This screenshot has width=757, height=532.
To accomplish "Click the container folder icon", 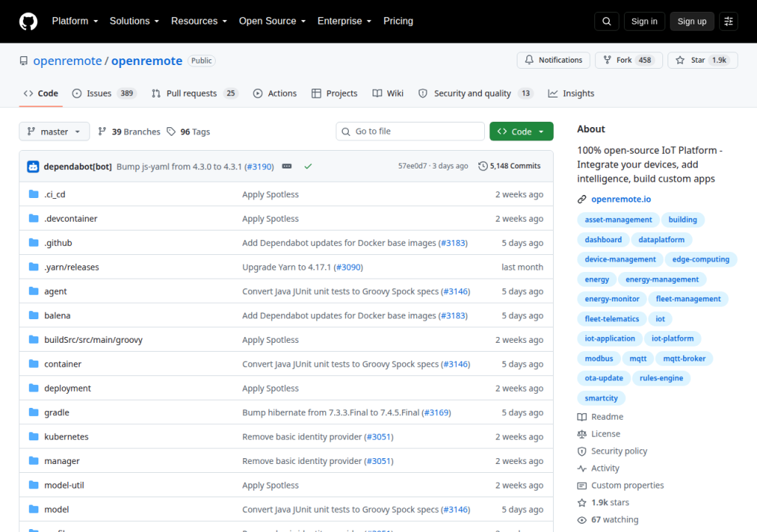I will click(33, 364).
